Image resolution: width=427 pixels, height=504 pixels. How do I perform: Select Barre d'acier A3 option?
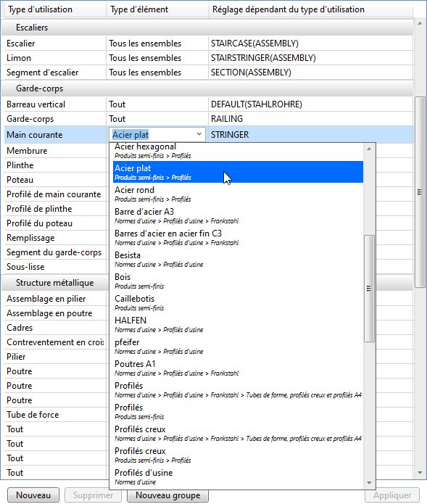pos(238,215)
